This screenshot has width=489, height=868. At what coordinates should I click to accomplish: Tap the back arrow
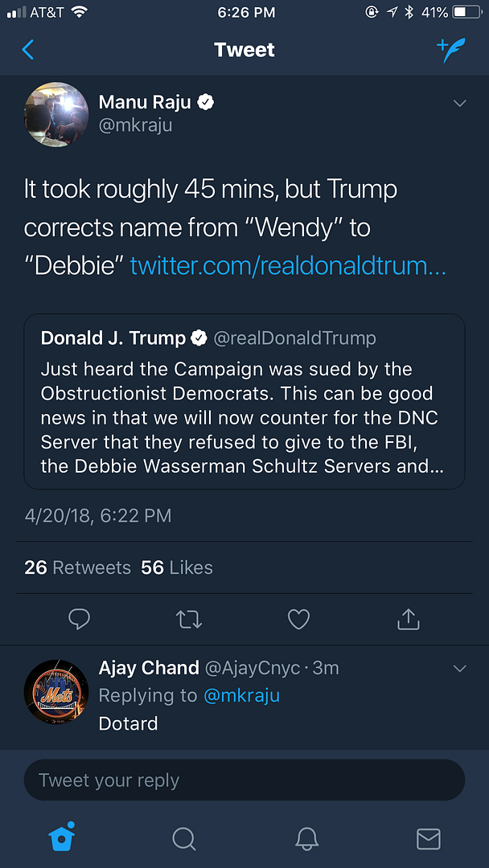tap(28, 50)
